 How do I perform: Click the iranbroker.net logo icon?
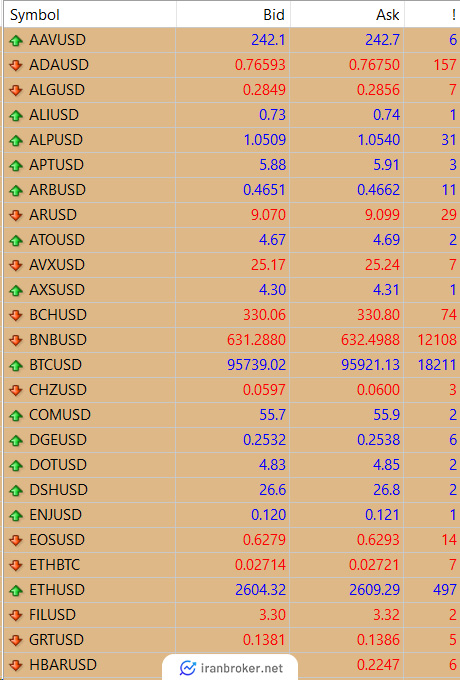(x=188, y=668)
